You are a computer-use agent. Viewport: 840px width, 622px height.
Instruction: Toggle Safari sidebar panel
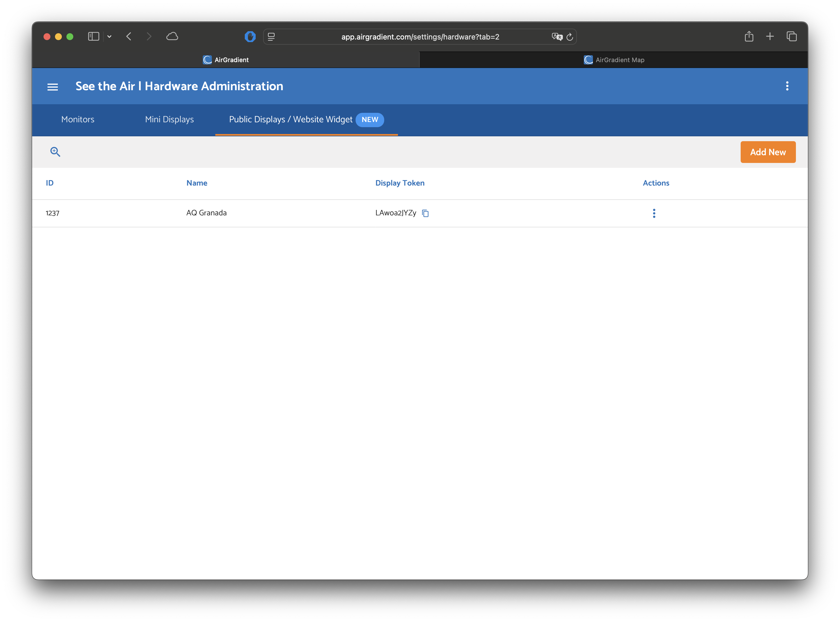click(93, 37)
